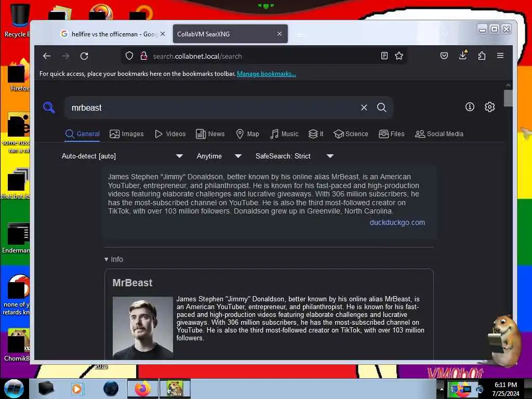
Task: Reload the page with refresh icon
Action: [84, 56]
